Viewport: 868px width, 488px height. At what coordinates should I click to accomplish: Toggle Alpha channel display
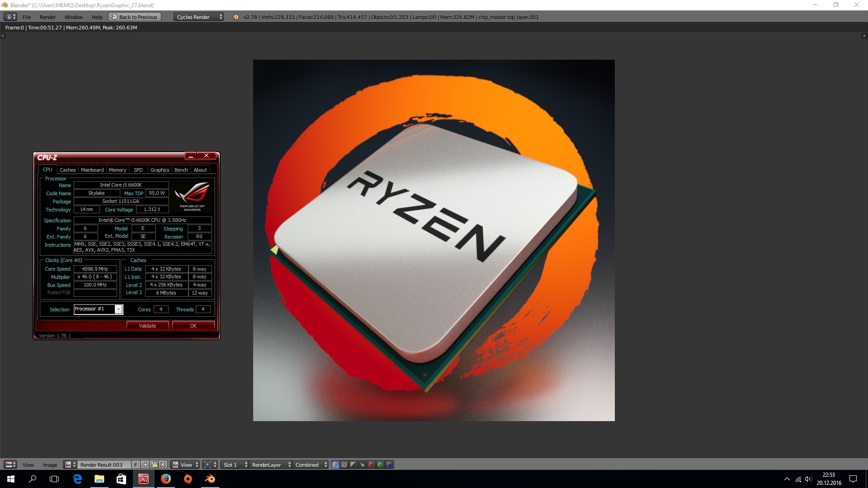coord(353,465)
